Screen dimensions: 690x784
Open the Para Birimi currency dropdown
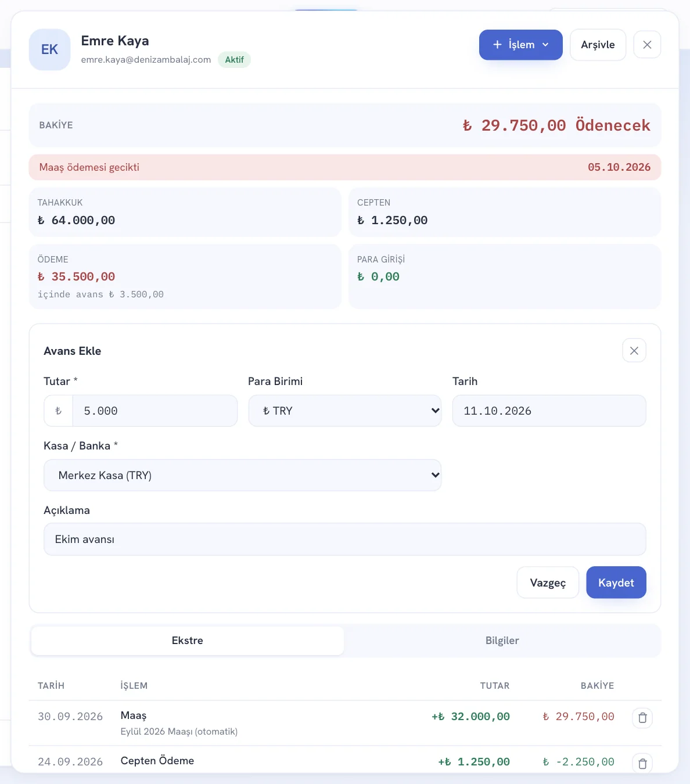345,411
